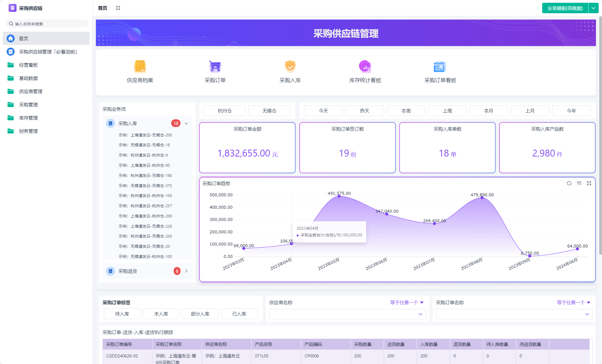
Task: Toggle fullscreen icon next to 首页 tab
Action: pyautogui.click(x=118, y=8)
